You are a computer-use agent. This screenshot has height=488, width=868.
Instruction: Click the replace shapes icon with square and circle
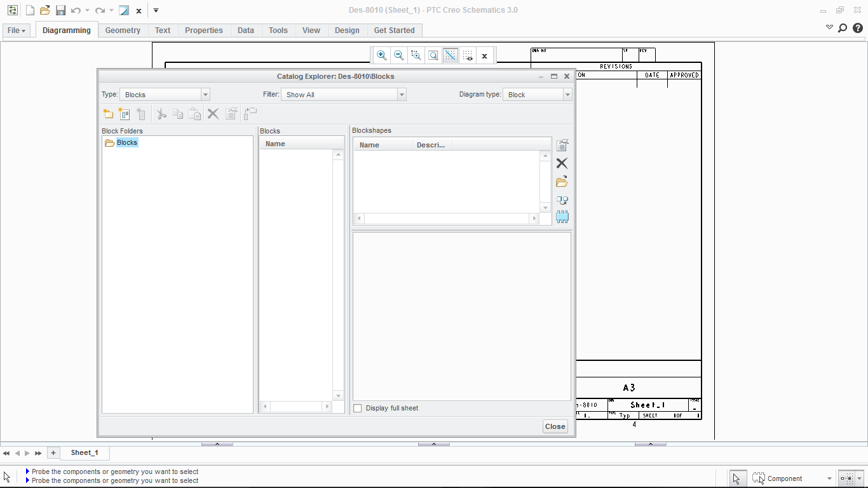click(x=562, y=200)
